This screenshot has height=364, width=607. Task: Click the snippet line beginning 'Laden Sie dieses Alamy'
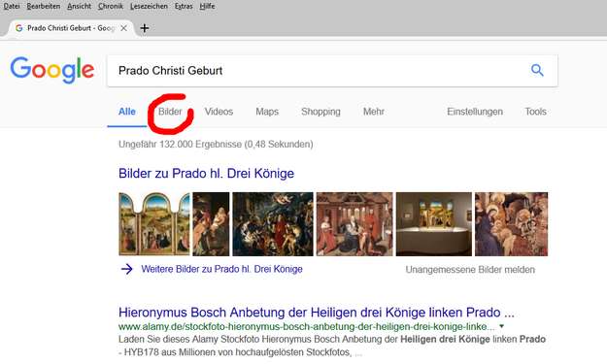point(332,339)
